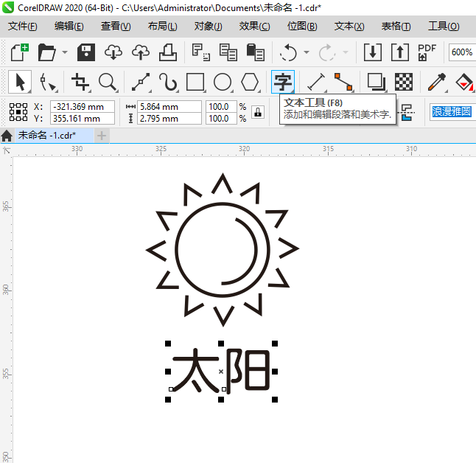This screenshot has height=463, width=476.
Task: Open the 文件(F) menu
Action: click(22, 27)
